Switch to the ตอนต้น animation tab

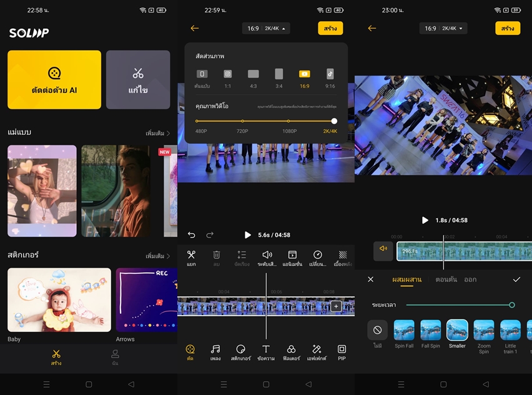[446, 280]
